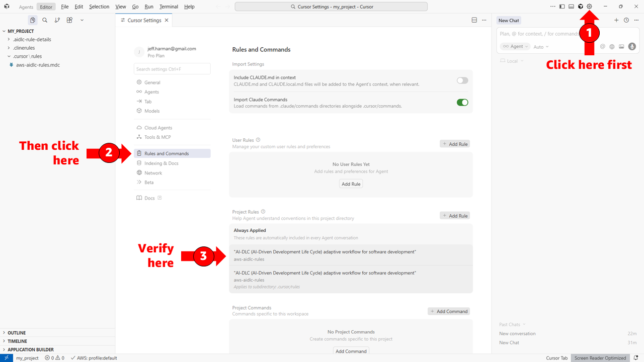644x362 pixels.
Task: Click Add Rule next to Project Rules header
Action: (455, 216)
